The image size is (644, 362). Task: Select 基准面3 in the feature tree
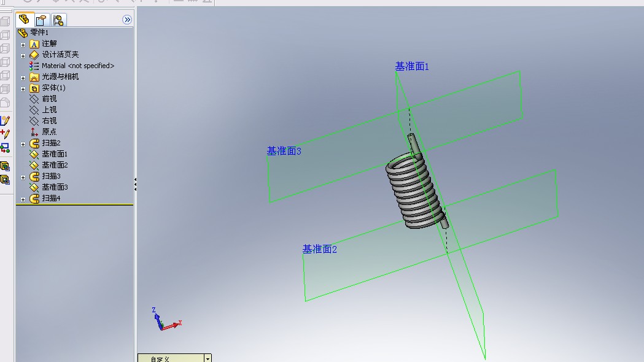[x=55, y=188]
